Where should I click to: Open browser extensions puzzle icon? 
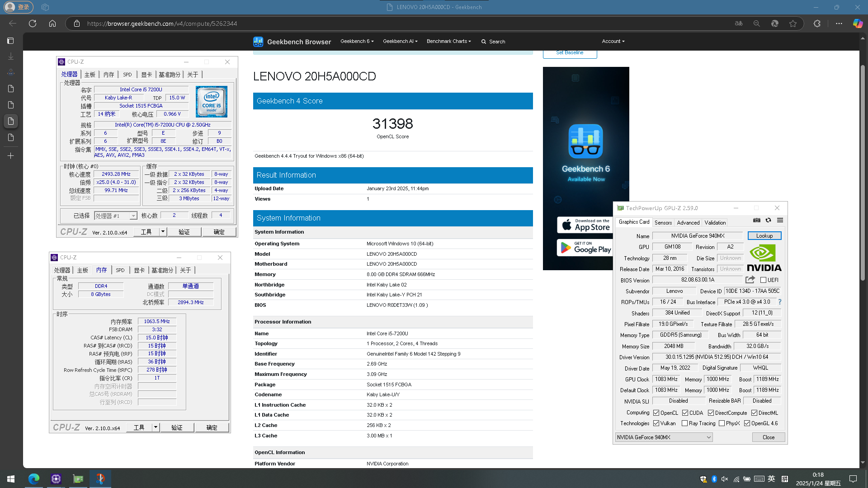(x=817, y=23)
